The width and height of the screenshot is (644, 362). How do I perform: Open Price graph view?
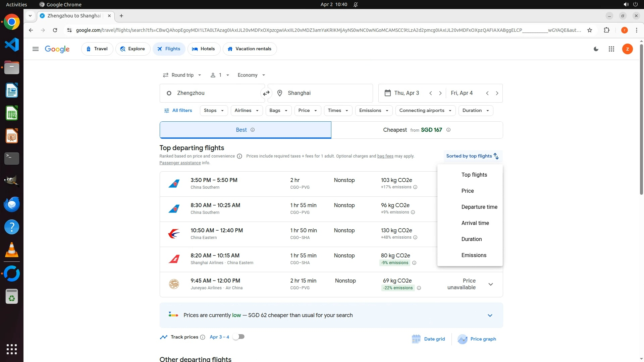tap(477, 339)
